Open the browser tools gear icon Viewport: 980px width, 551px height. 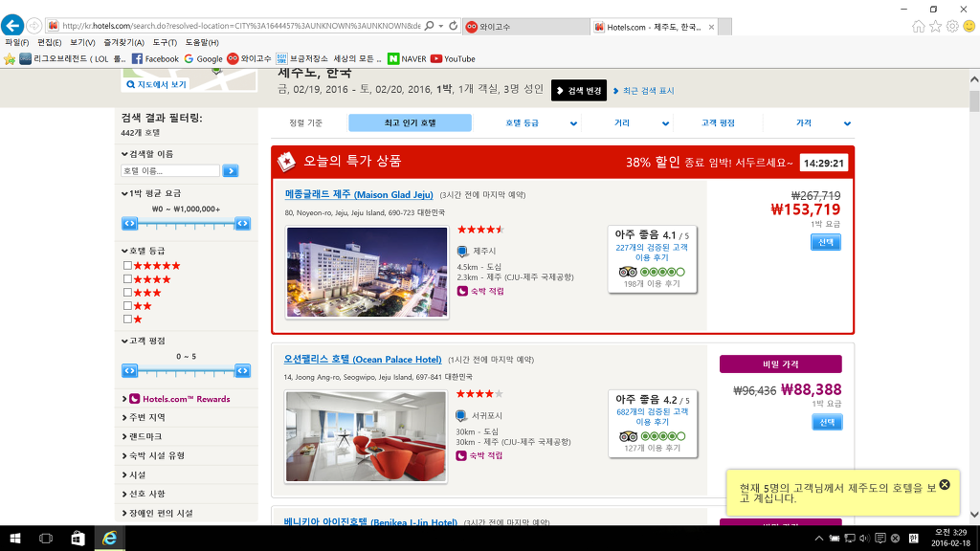952,26
